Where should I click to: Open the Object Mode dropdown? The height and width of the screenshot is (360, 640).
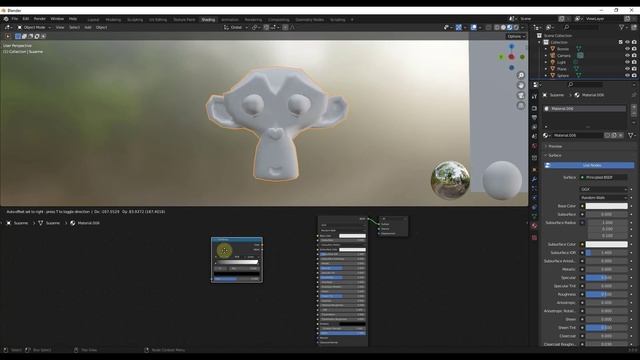point(34,27)
